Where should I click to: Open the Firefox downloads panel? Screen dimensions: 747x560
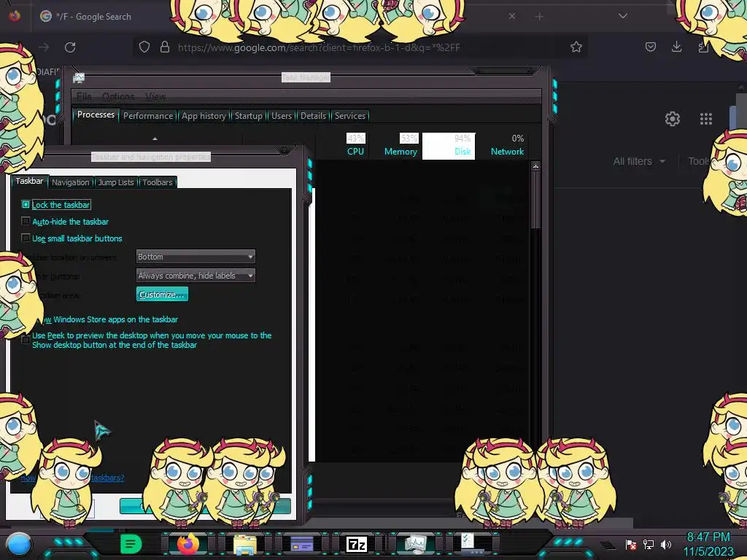point(676,47)
